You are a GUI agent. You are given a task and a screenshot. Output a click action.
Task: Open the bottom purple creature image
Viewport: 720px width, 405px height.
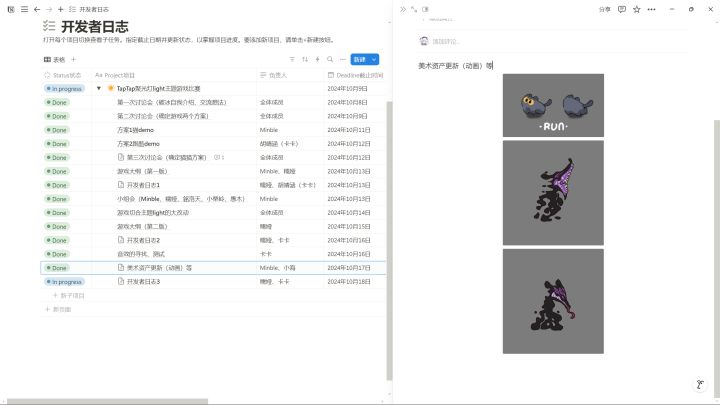(x=553, y=301)
